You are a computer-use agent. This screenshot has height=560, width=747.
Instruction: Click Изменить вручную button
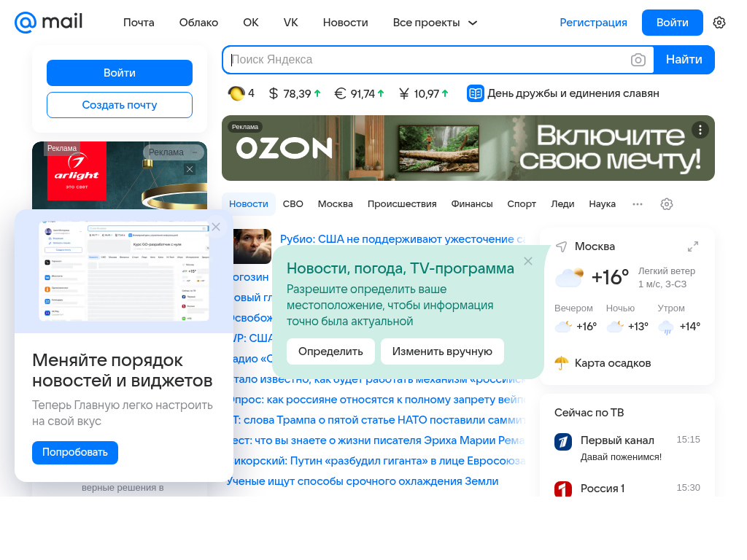point(442,351)
